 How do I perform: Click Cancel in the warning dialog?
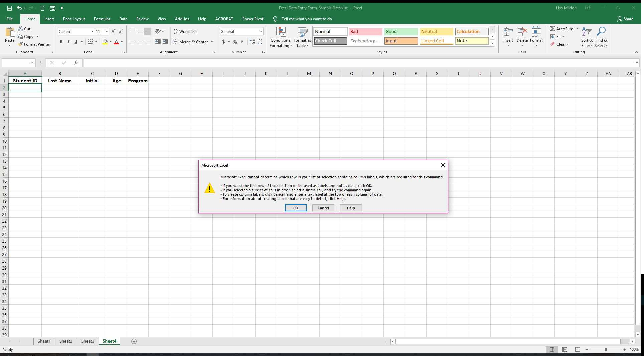point(323,208)
